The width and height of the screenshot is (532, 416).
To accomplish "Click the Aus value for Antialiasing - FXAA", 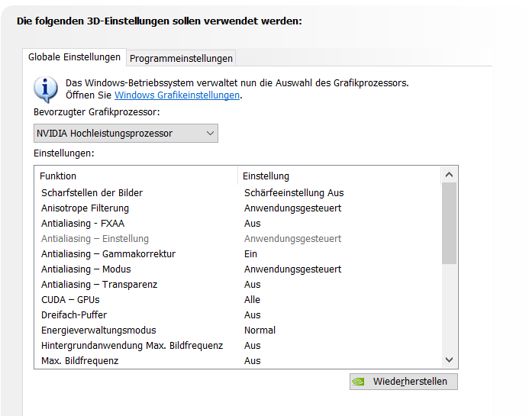I will click(253, 224).
